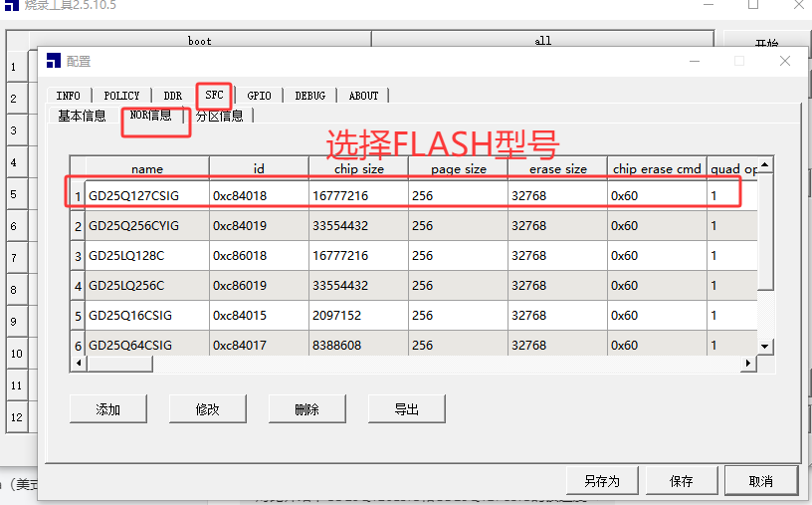This screenshot has height=505, width=812.
Task: Switch to the INFO tab
Action: pyautogui.click(x=69, y=96)
